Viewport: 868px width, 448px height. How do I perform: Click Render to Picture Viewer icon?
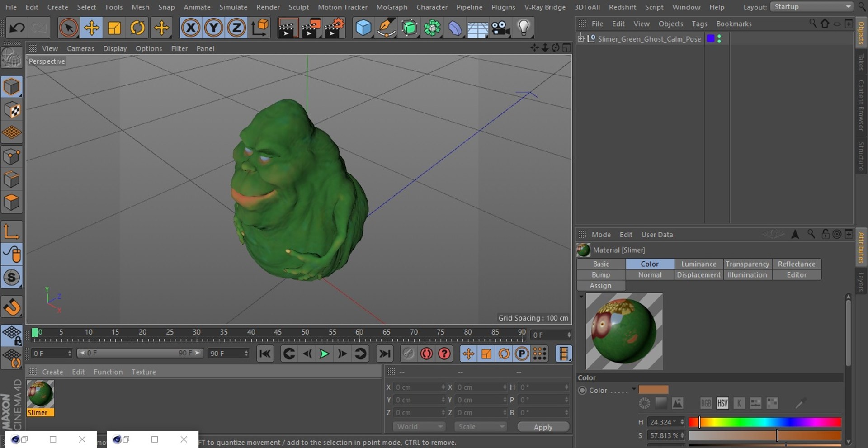coord(311,28)
